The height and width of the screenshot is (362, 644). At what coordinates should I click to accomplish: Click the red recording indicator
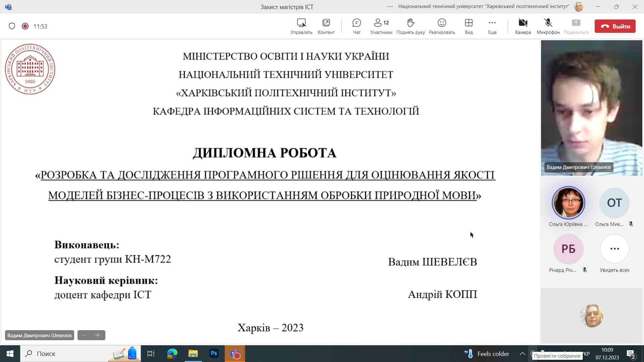(x=25, y=26)
